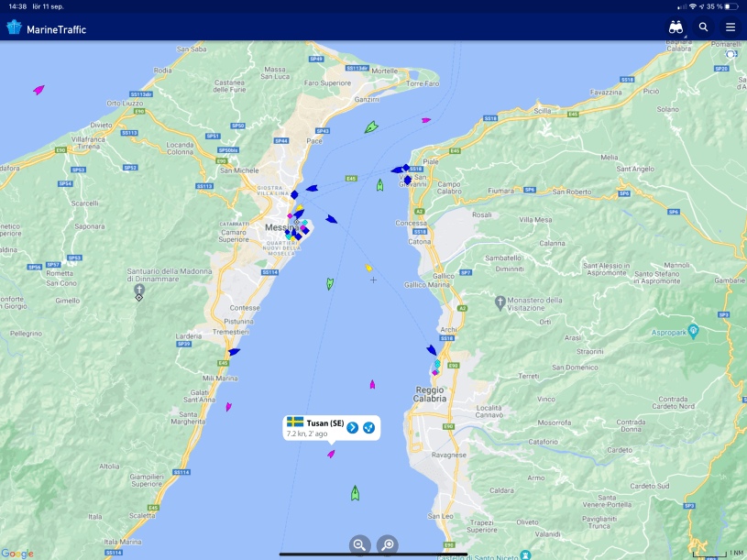Select the green vessel near San Leo

355,493
